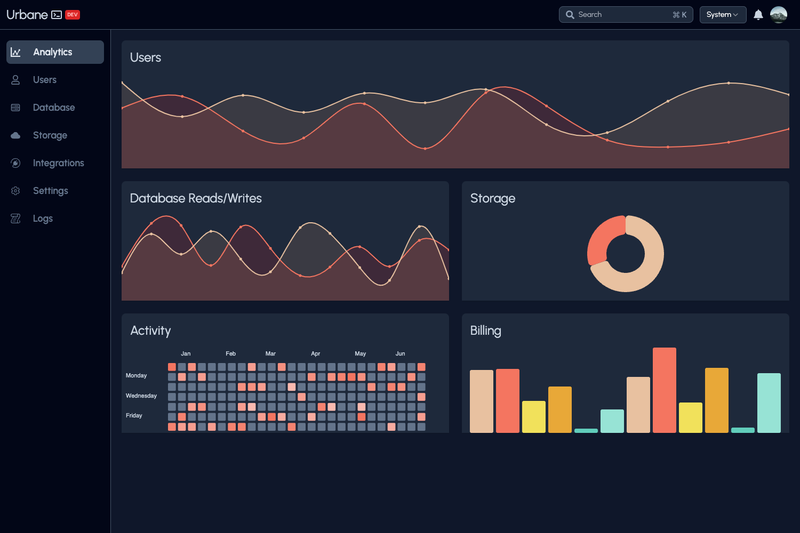Click the Users person icon in sidebar
800x533 pixels.
(16, 80)
